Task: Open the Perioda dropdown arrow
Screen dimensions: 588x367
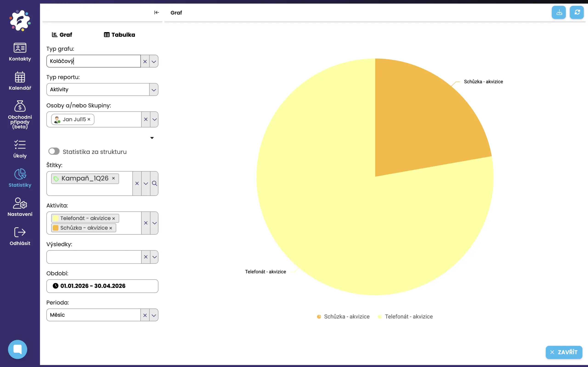Action: (154, 315)
